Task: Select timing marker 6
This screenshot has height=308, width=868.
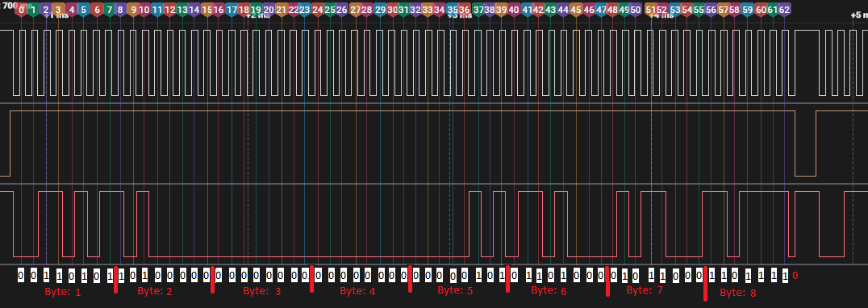Action: click(x=97, y=10)
